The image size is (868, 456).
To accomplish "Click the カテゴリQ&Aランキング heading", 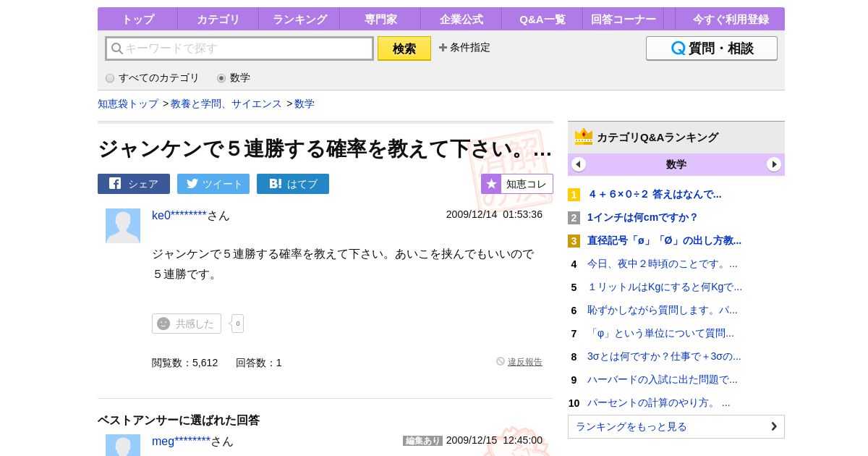I will pyautogui.click(x=658, y=137).
